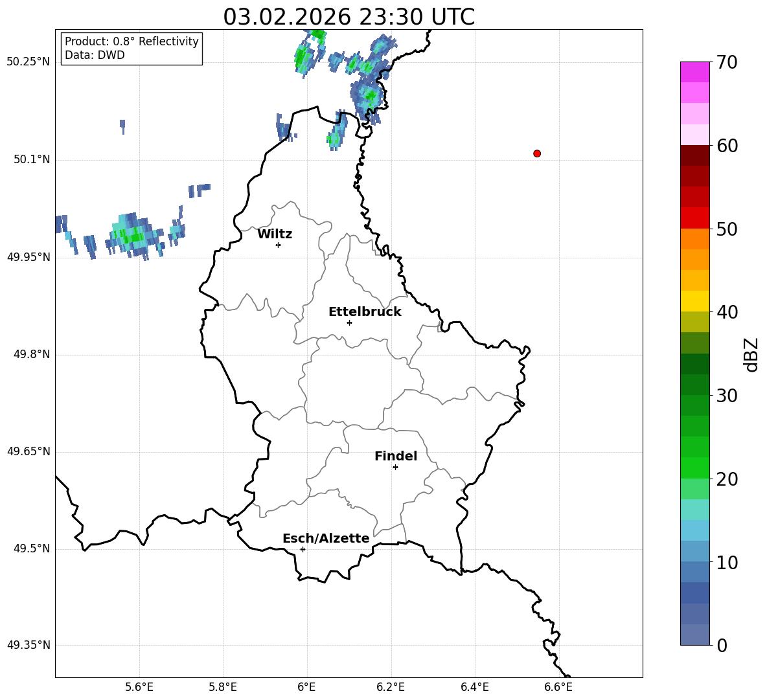The width and height of the screenshot is (767, 700).
Task: Click the 'Findel' label
Action: (x=396, y=456)
